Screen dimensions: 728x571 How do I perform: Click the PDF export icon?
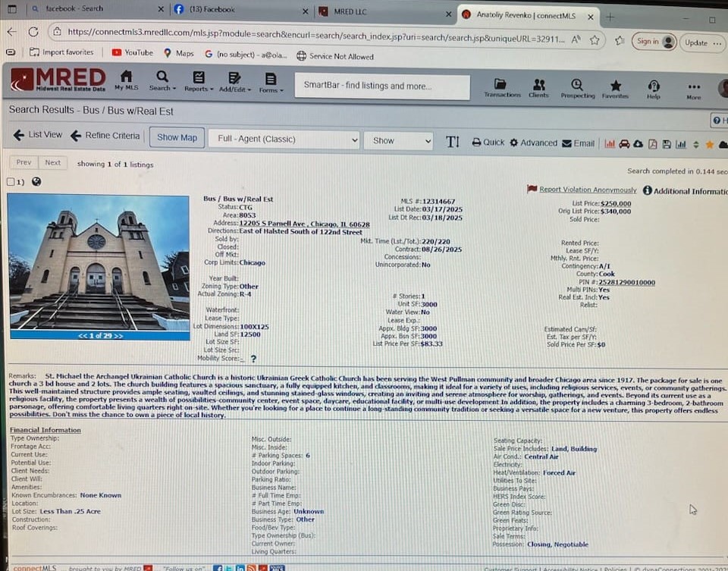pyautogui.click(x=651, y=144)
